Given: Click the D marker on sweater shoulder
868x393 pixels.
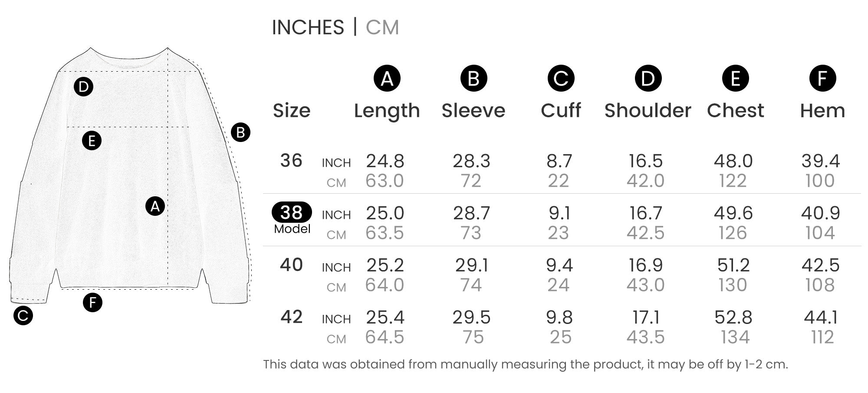Looking at the screenshot, I should tap(83, 87).
